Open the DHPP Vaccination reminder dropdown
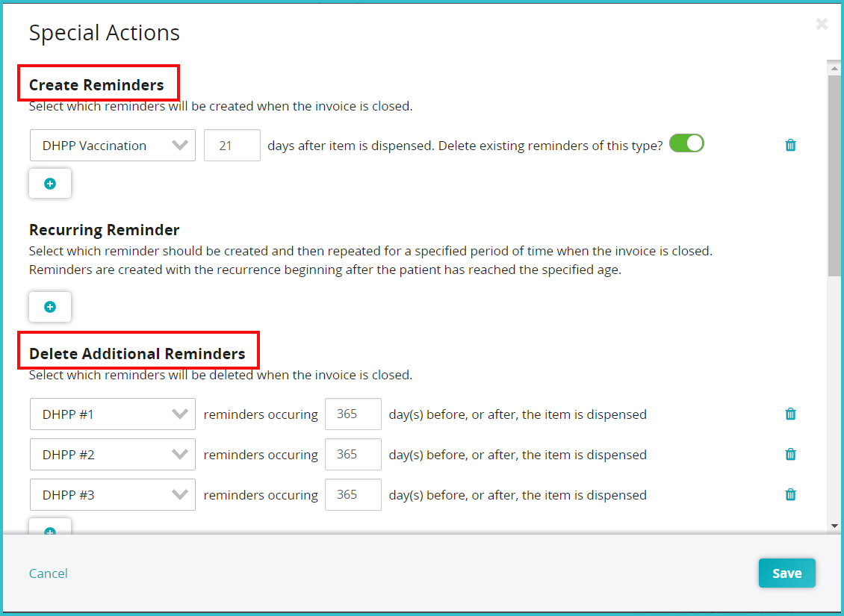This screenshot has height=616, width=844. coord(112,145)
